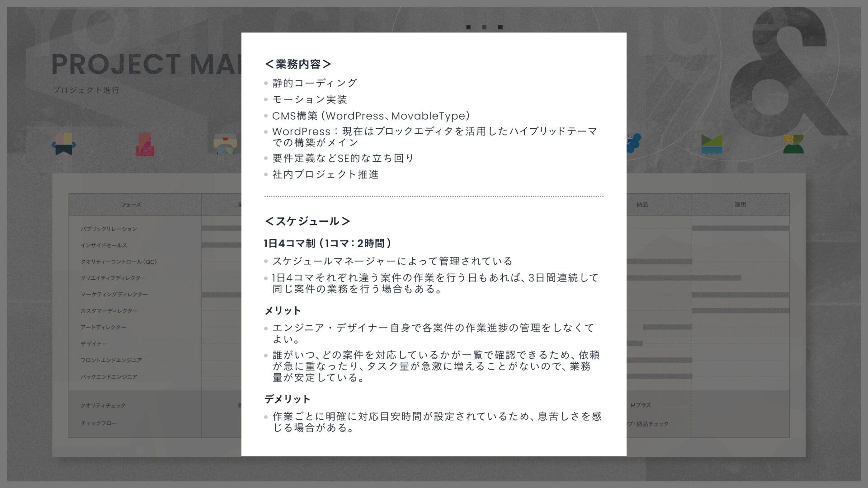
Task: Click the デザイナー row in the table
Action: click(94, 344)
